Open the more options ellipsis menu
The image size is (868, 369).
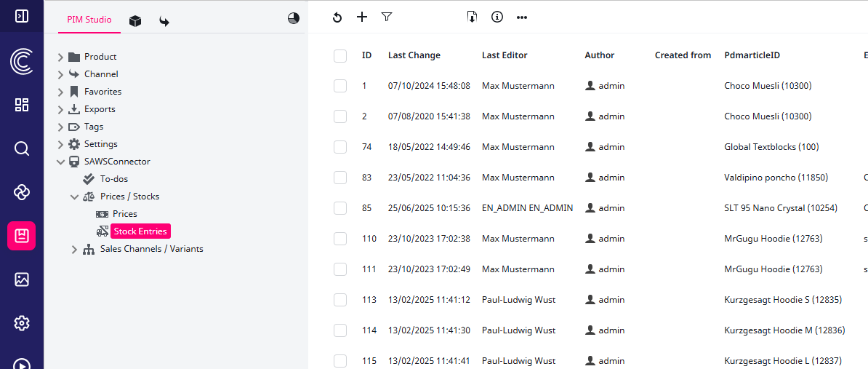coord(522,17)
